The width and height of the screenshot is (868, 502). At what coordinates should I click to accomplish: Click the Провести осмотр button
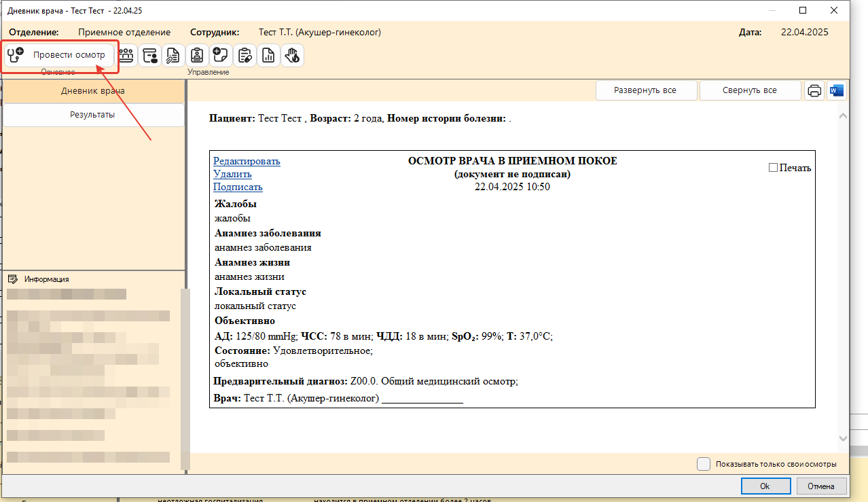[x=60, y=55]
